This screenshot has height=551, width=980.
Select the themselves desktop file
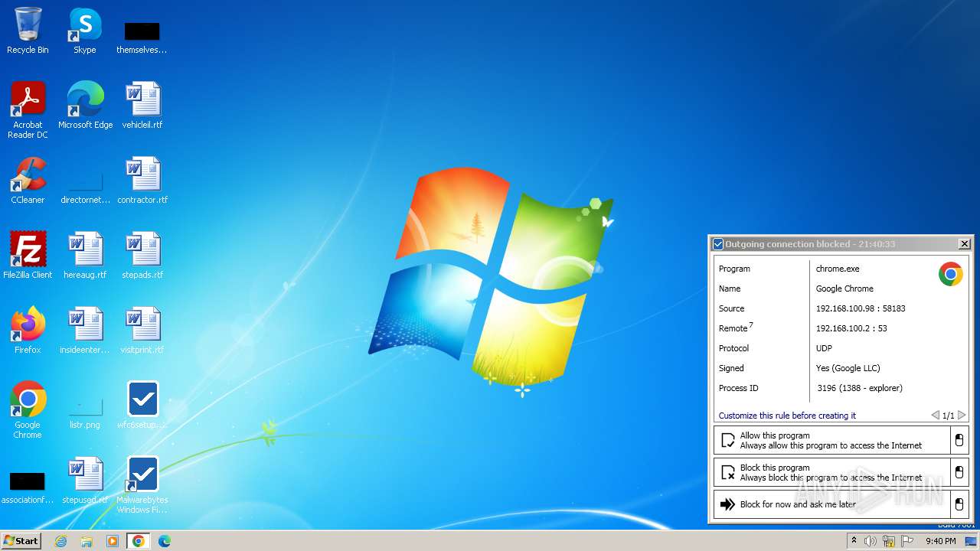[142, 37]
